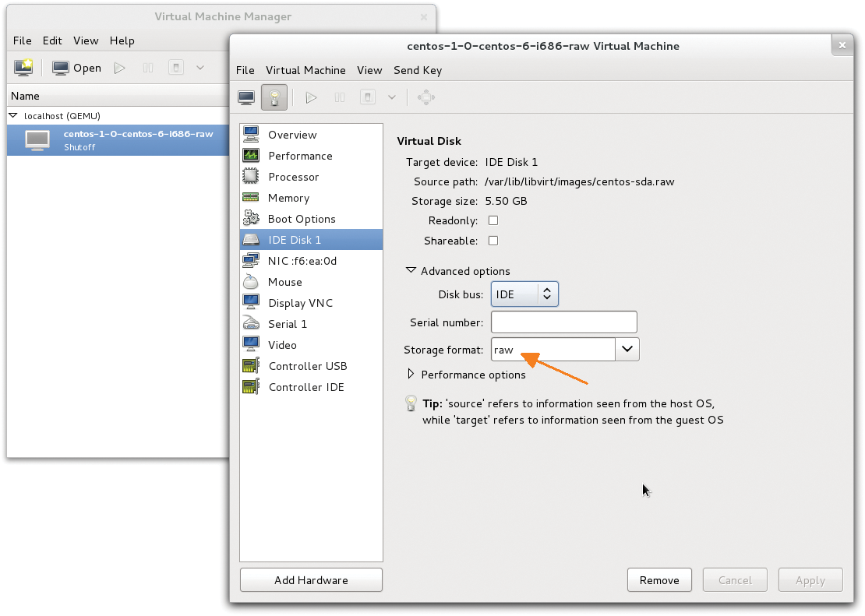
Task: Show the graphical console via monitor icon
Action: coord(245,97)
